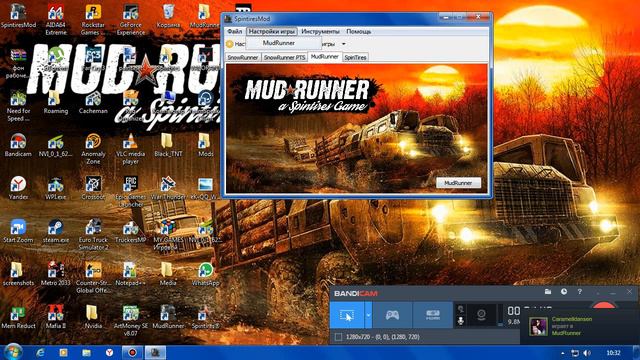The image size is (640, 360).
Task: Expand Bandicam screen mode dropdown arrow
Action: (x=368, y=315)
